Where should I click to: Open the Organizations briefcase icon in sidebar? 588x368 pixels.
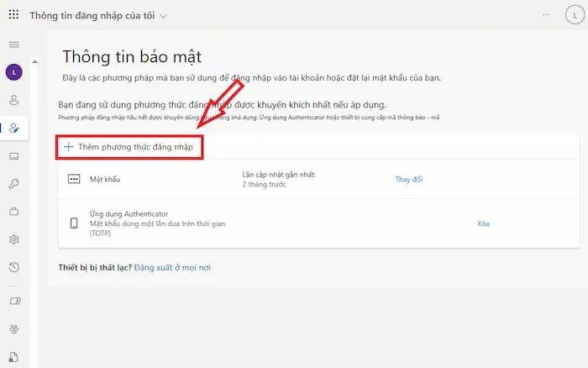tap(14, 212)
